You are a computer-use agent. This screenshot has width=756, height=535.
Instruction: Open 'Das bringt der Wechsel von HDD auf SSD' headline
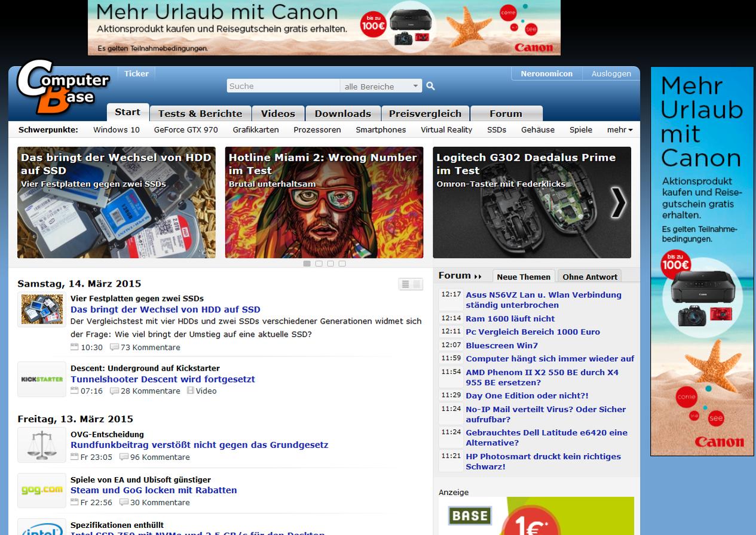[x=166, y=309]
